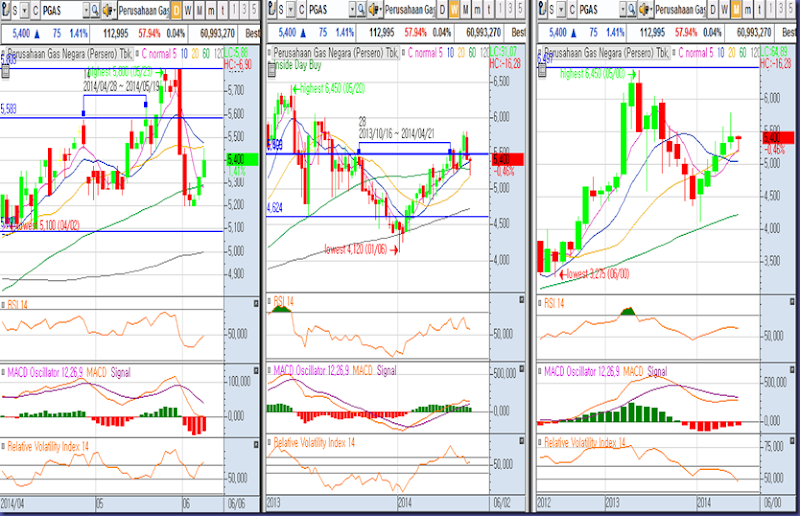The height and width of the screenshot is (516, 800).
Task: Select the Daily 'D' period in the left panel
Action: coord(176,9)
